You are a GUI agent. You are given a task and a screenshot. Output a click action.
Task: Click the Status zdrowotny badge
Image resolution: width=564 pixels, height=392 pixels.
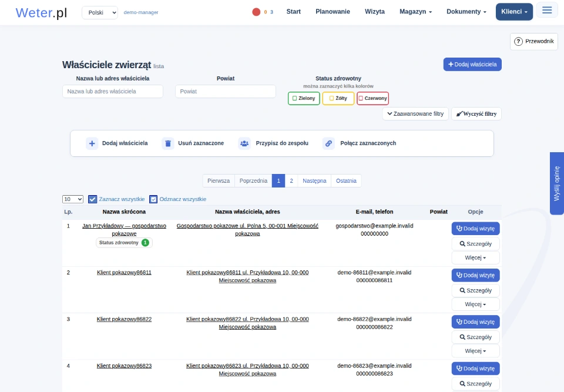[124, 243]
